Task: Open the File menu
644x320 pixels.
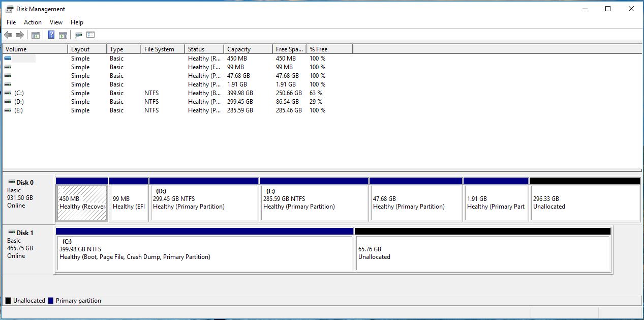Action: click(x=11, y=22)
